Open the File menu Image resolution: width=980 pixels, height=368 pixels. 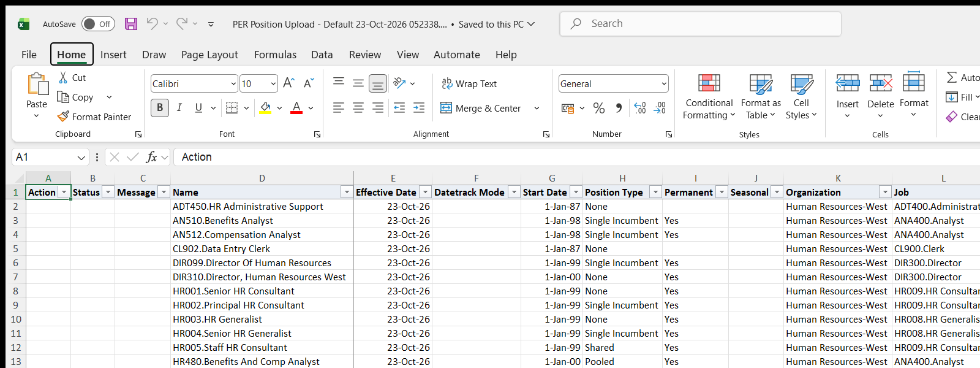click(29, 55)
